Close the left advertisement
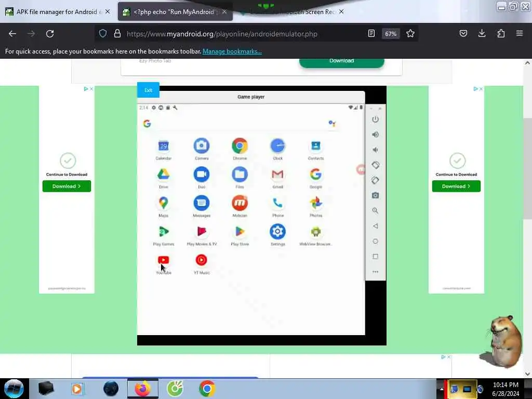The height and width of the screenshot is (399, 532). (91, 89)
